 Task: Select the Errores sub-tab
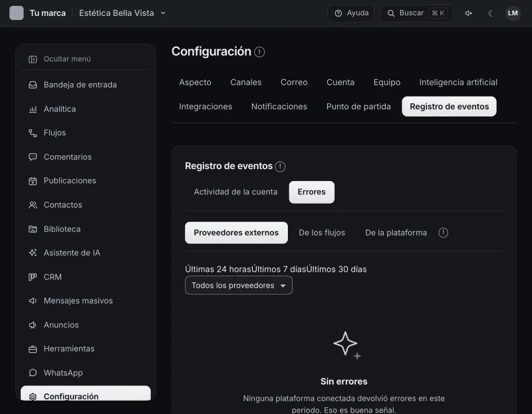click(x=311, y=192)
